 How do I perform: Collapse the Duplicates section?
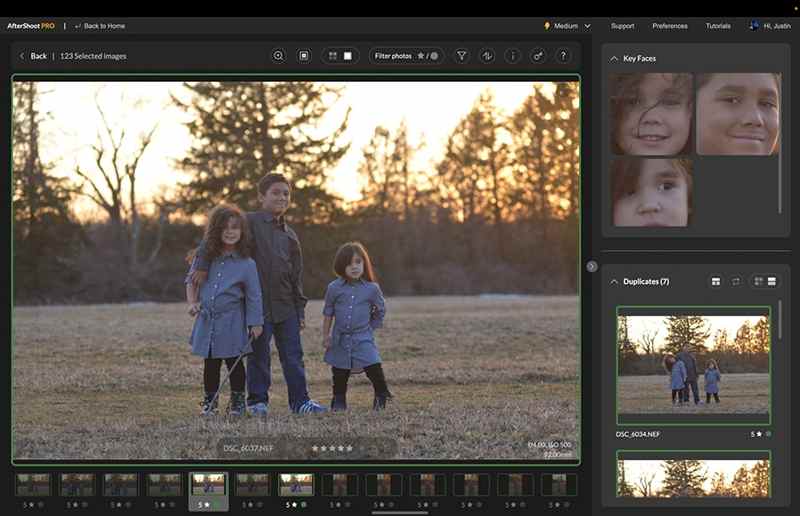pos(614,282)
